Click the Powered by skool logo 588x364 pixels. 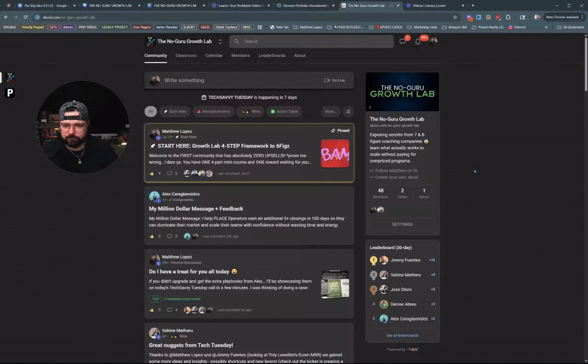[x=413, y=349]
